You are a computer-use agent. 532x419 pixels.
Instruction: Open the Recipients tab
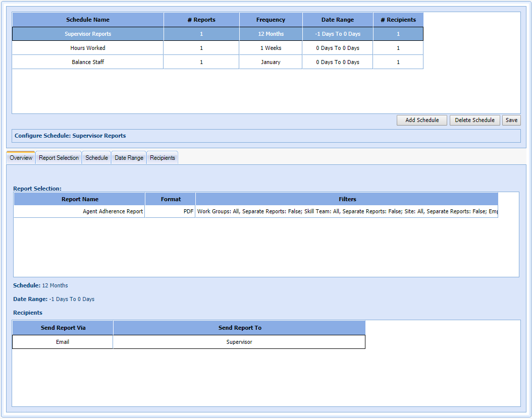pos(163,158)
